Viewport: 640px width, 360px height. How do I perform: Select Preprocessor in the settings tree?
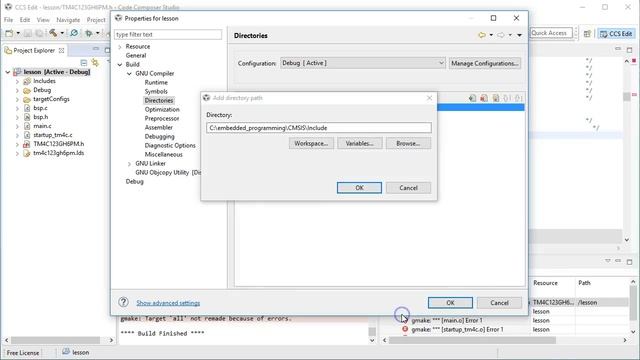(x=162, y=118)
